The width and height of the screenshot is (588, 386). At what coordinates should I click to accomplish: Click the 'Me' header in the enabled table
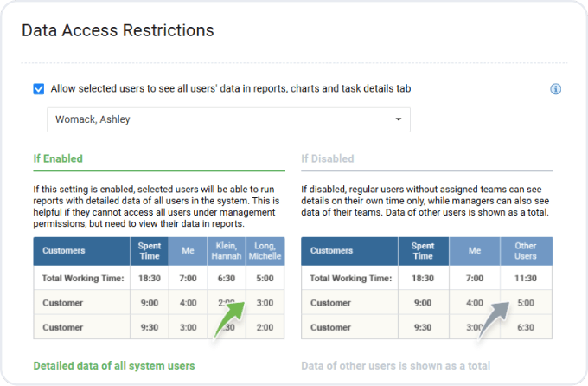pyautogui.click(x=188, y=251)
